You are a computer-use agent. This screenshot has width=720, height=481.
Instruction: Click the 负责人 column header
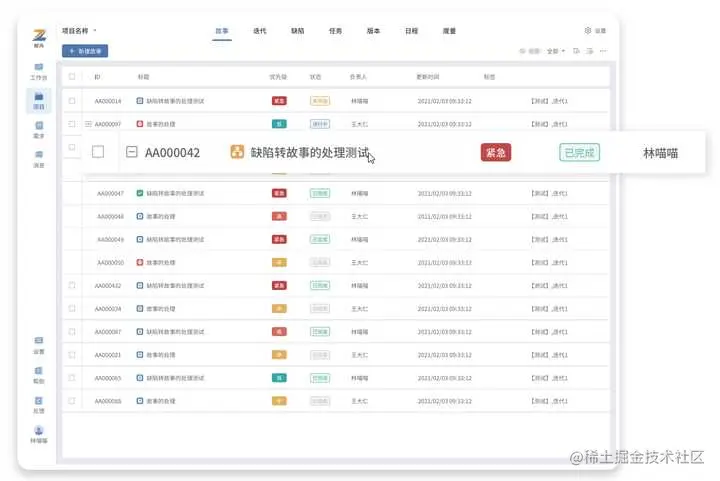coord(358,77)
